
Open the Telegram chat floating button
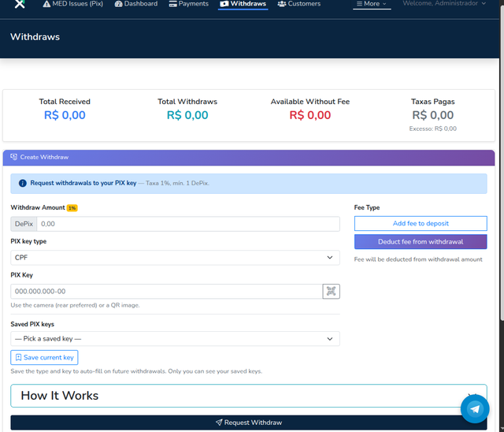475,409
